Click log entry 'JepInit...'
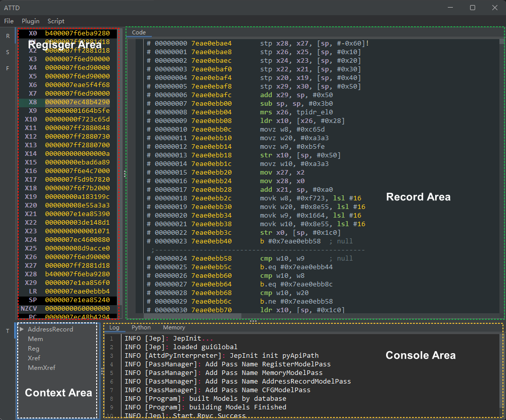The width and height of the screenshot is (506, 420). [x=169, y=339]
